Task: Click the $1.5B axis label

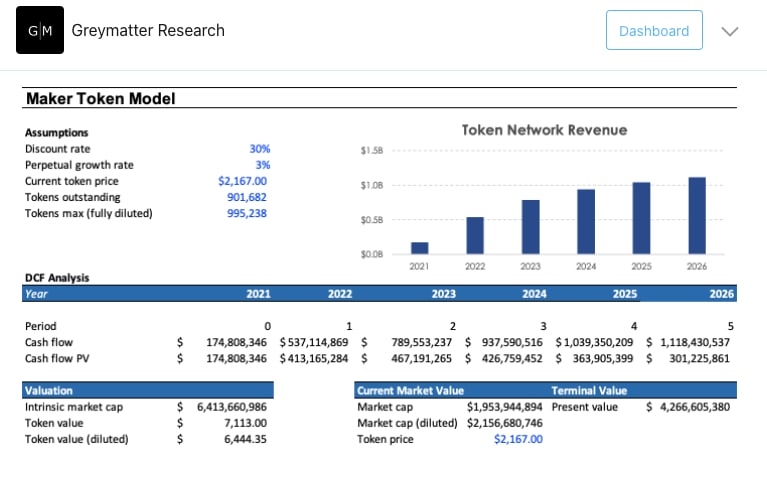Action: 372,151
